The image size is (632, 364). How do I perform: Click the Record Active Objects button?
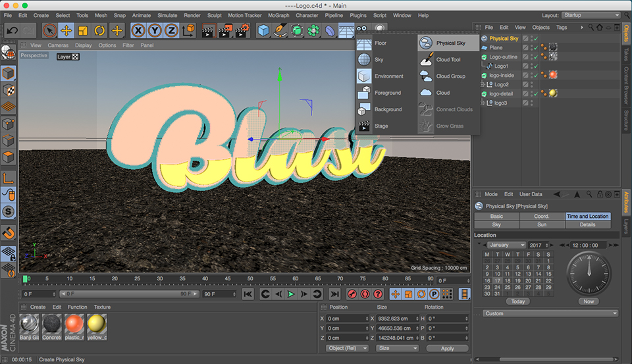352,294
